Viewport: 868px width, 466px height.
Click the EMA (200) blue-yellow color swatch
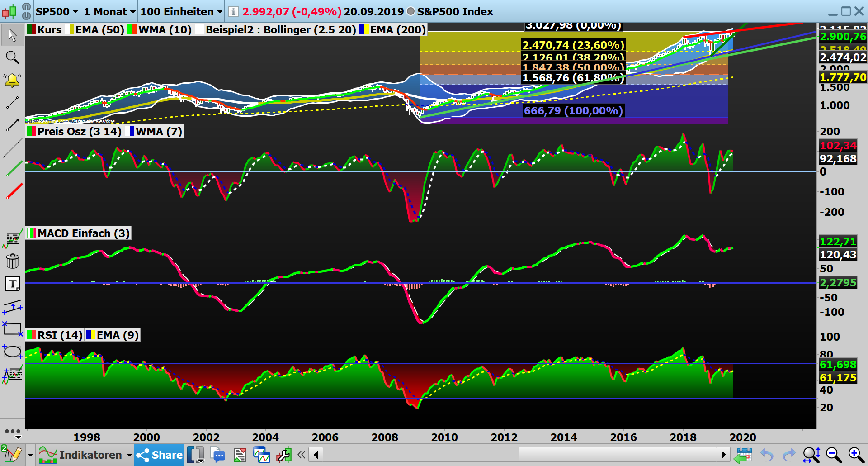364,30
